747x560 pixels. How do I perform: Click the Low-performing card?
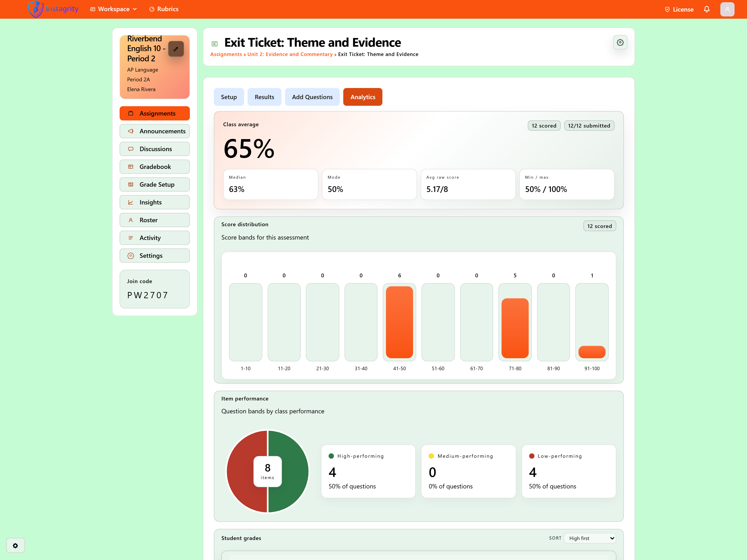pos(569,471)
